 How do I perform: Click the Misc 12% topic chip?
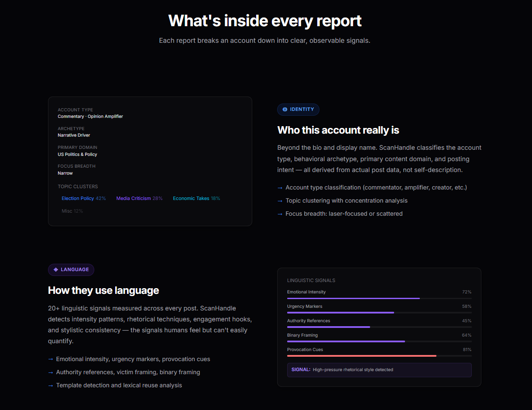[x=72, y=211]
